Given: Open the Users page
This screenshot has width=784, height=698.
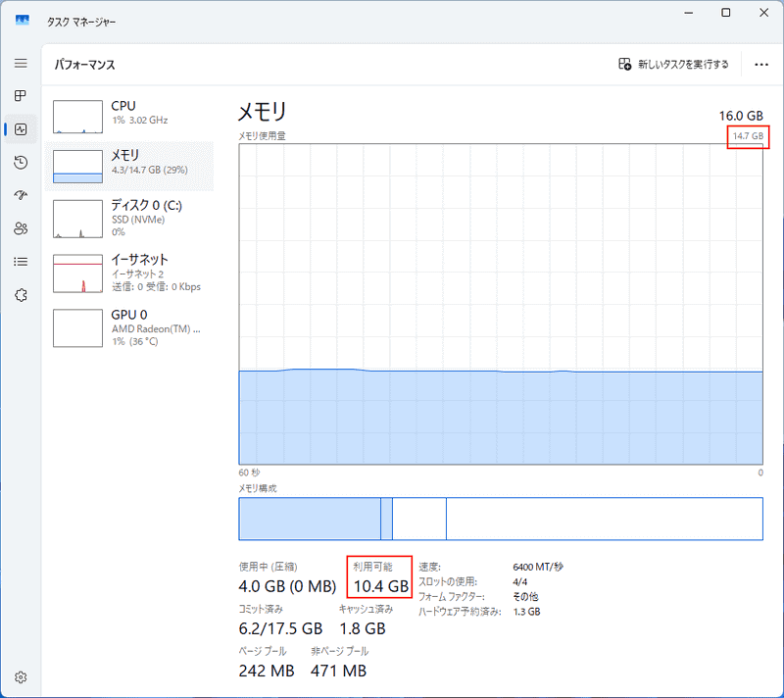Looking at the screenshot, I should click(20, 227).
